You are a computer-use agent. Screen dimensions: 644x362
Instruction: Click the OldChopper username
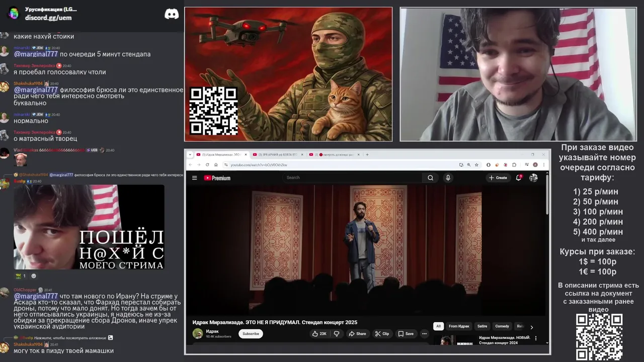point(25,290)
